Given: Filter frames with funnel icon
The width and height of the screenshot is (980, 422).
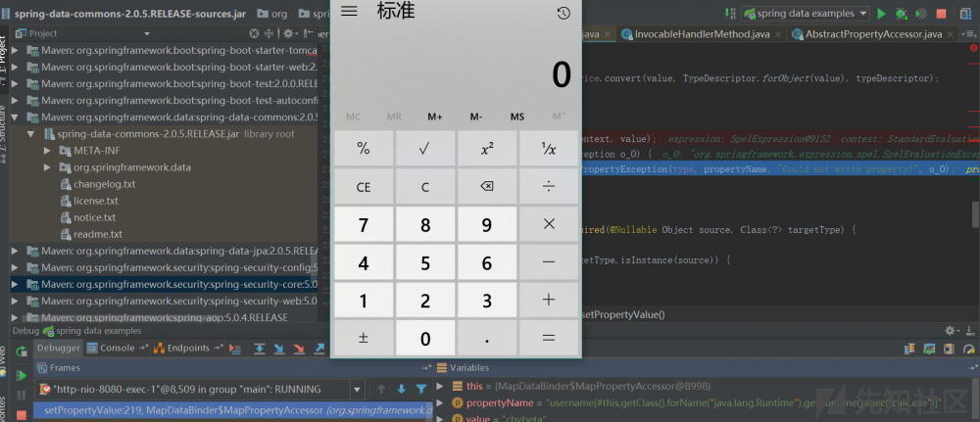Looking at the screenshot, I should (421, 389).
